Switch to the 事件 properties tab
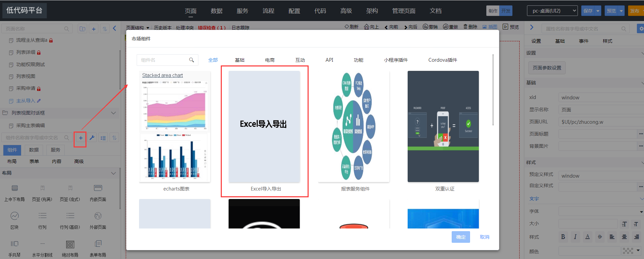The image size is (644, 259). tap(584, 41)
